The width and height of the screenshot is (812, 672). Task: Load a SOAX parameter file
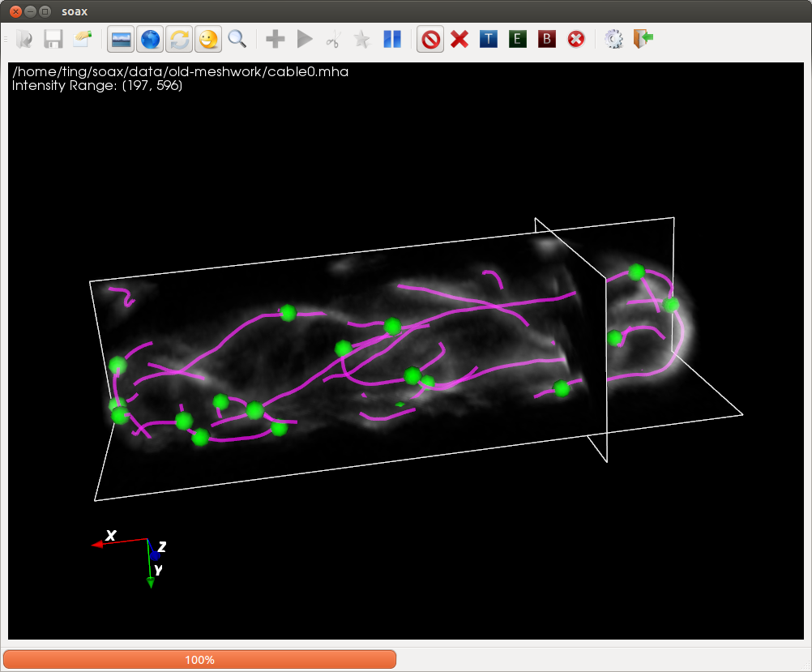pos(81,39)
